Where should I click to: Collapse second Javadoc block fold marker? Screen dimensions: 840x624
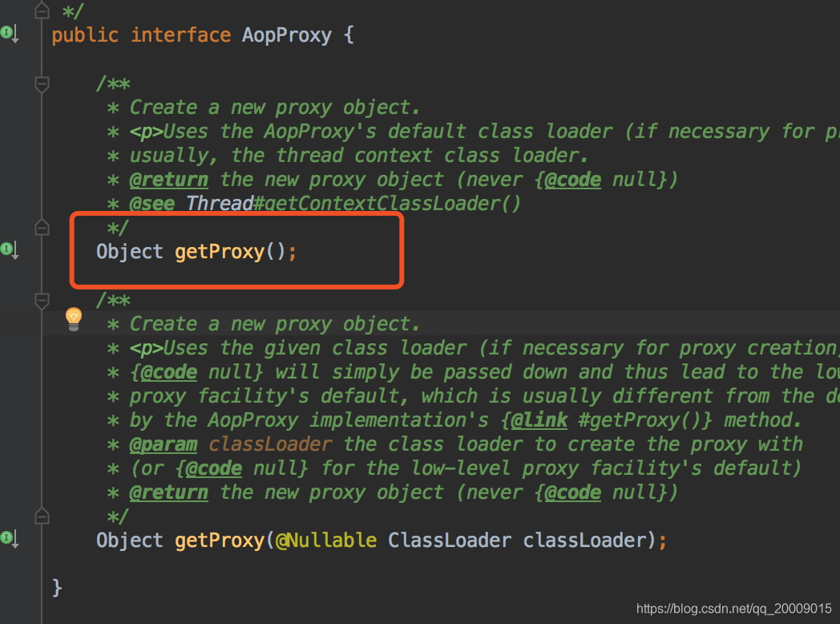pos(42,300)
